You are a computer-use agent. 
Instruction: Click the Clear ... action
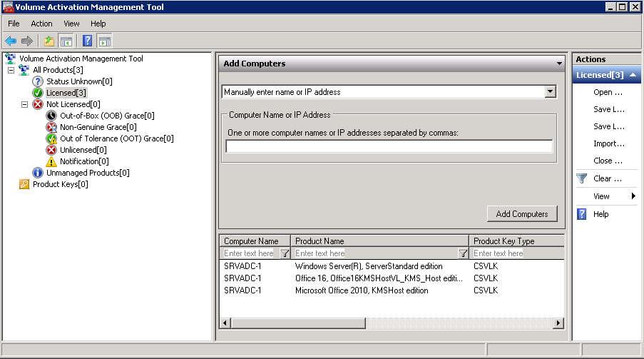[608, 178]
